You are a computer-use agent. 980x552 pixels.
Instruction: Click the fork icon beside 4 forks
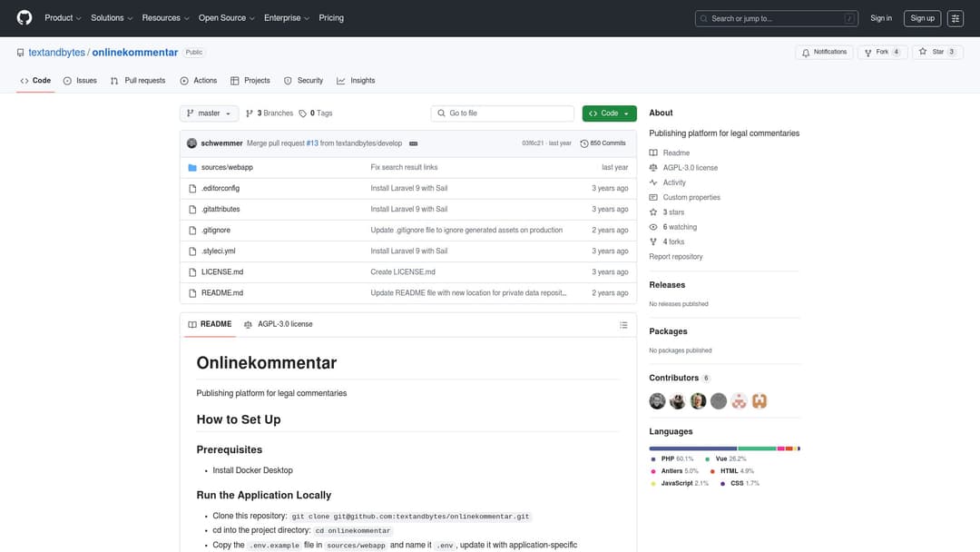(653, 241)
